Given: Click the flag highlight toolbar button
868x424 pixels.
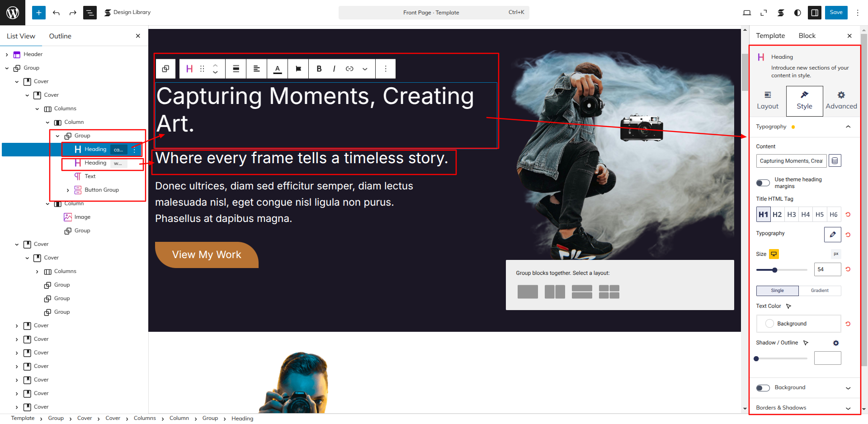Looking at the screenshot, I should [x=298, y=69].
